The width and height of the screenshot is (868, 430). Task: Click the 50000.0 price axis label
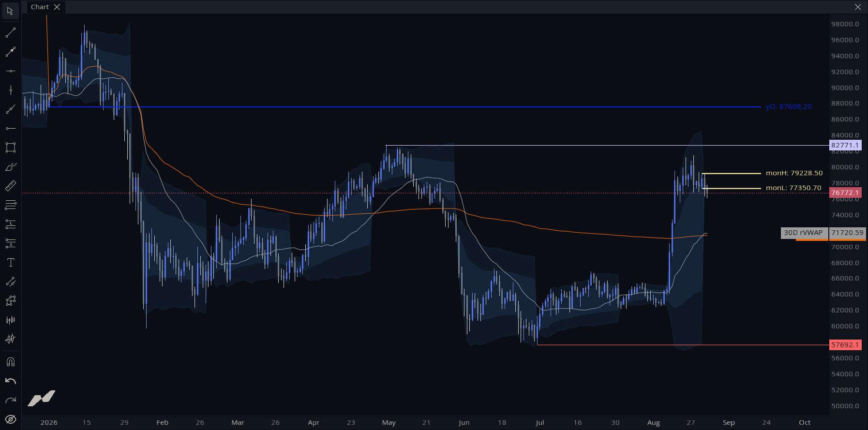point(845,406)
